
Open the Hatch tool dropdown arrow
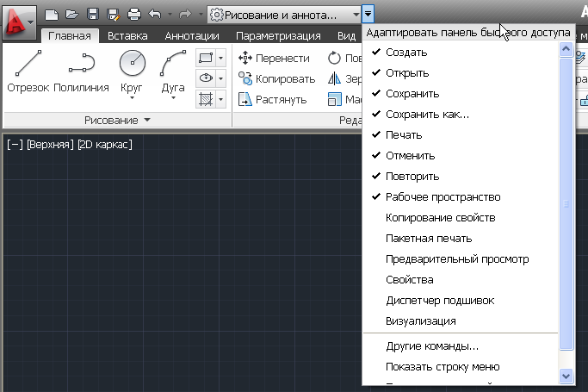tap(221, 99)
